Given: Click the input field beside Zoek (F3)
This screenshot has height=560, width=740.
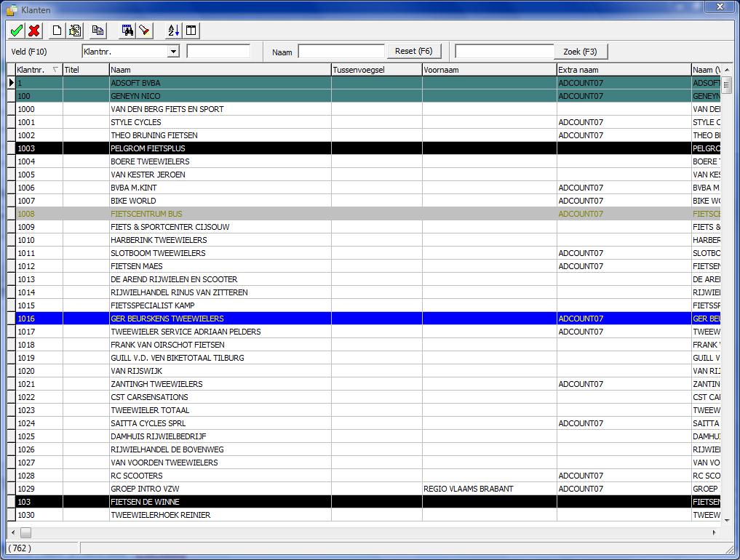Looking at the screenshot, I should click(504, 52).
